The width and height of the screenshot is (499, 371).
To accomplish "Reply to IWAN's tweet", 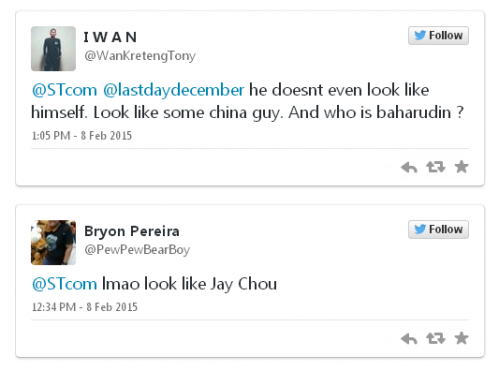I will click(x=409, y=167).
